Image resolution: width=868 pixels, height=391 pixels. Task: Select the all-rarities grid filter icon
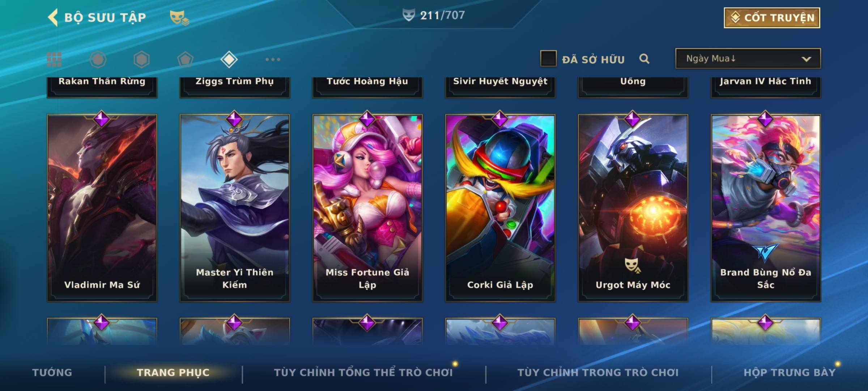(54, 59)
